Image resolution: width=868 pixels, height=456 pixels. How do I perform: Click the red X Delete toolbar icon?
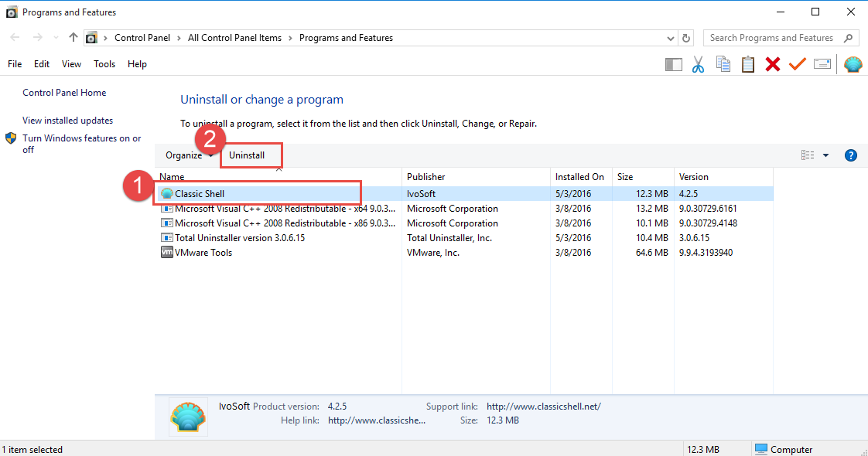click(773, 64)
